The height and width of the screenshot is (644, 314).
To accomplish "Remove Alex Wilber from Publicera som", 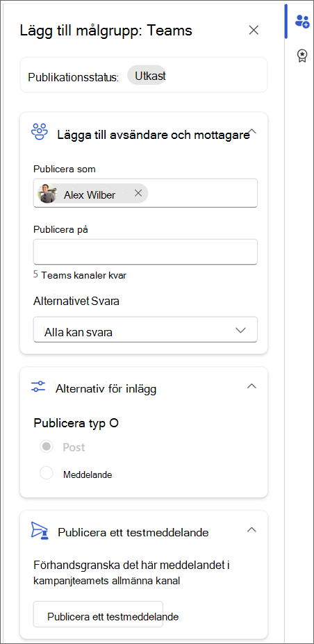I will point(138,193).
